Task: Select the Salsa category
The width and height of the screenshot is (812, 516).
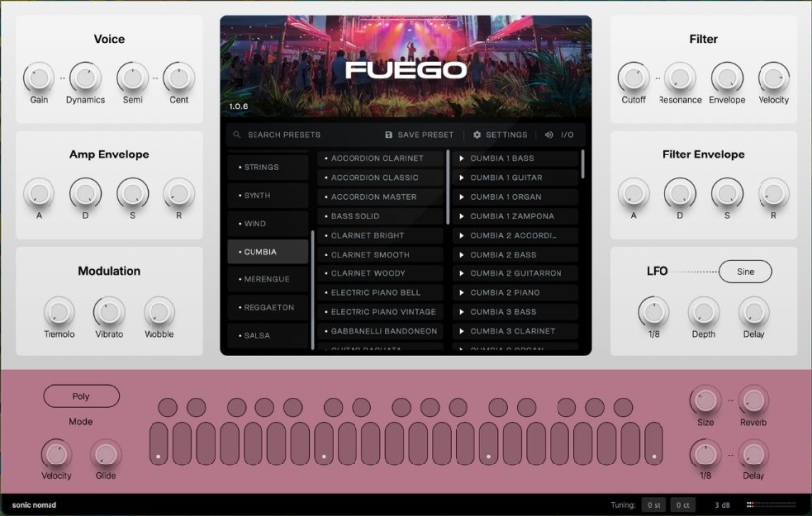Action: (x=267, y=335)
